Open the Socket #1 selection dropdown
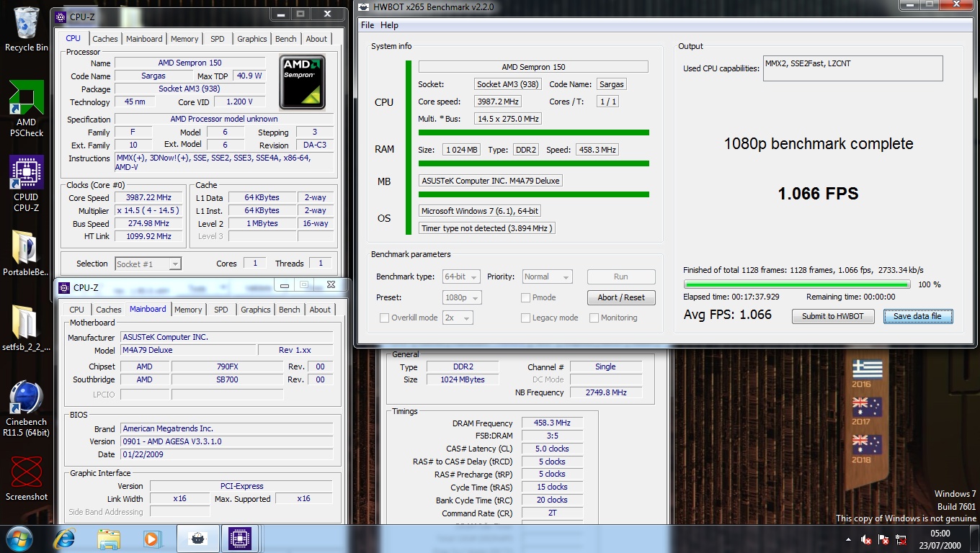Screen dimensions: 980x553 [x=148, y=264]
